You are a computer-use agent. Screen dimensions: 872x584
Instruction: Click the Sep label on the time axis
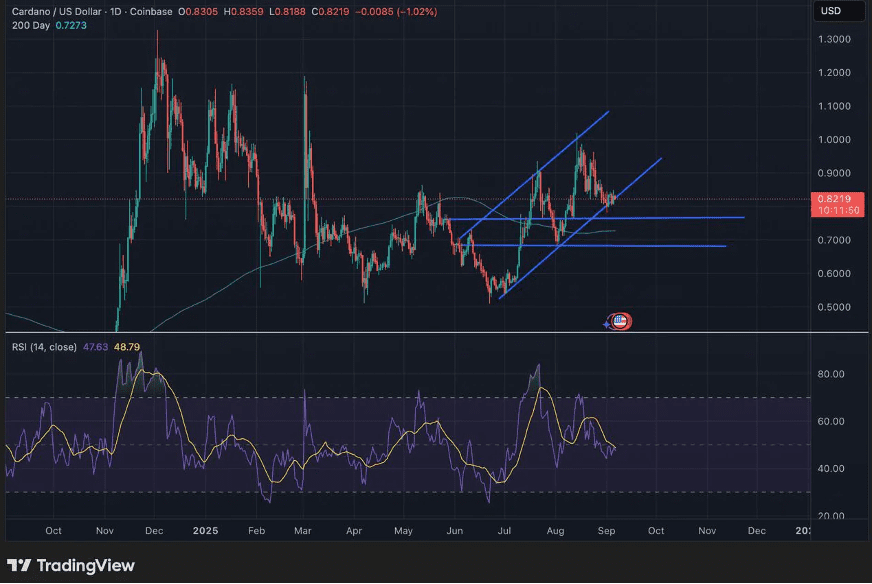coord(604,530)
